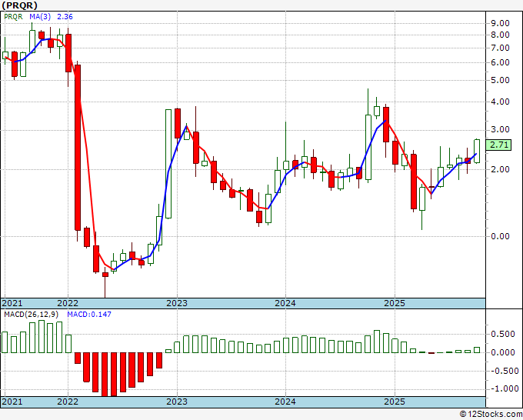
Task: Click the 2023 marker on price timeline
Action: (177, 303)
